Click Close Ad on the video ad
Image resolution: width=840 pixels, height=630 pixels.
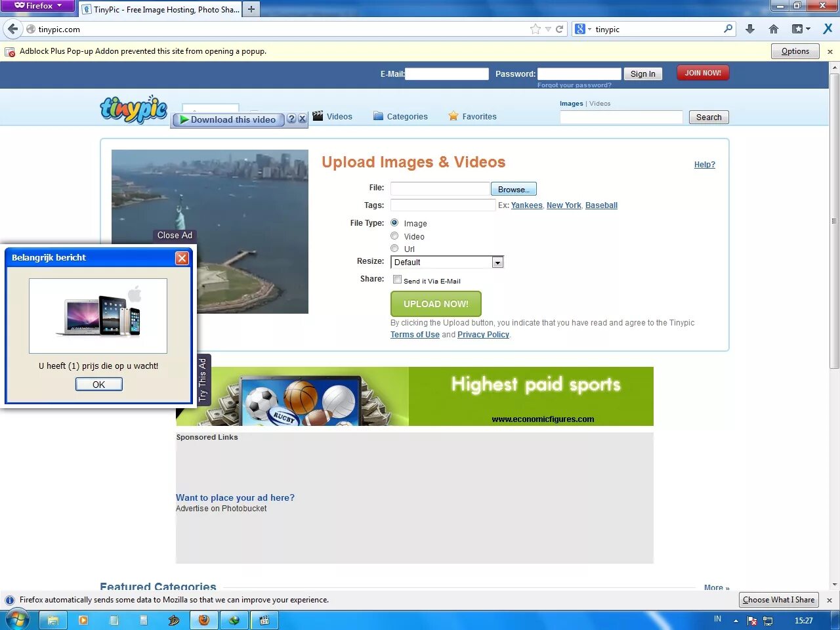(175, 235)
